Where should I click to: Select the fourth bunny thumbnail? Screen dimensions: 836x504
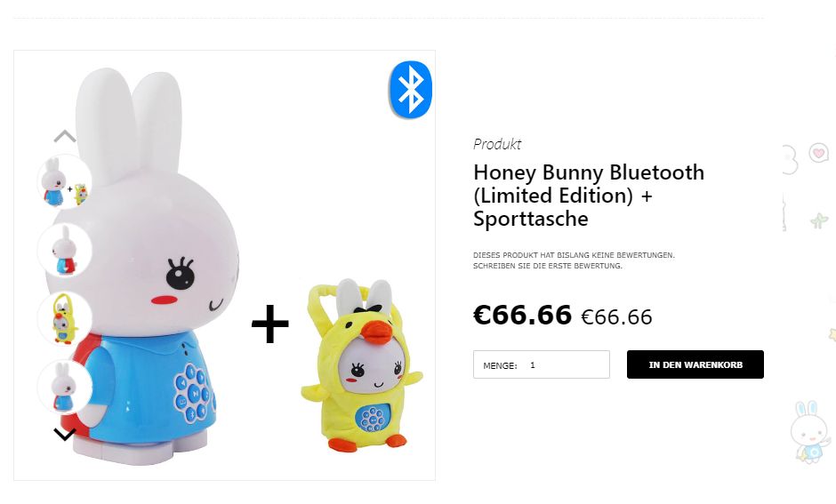pyautogui.click(x=65, y=387)
